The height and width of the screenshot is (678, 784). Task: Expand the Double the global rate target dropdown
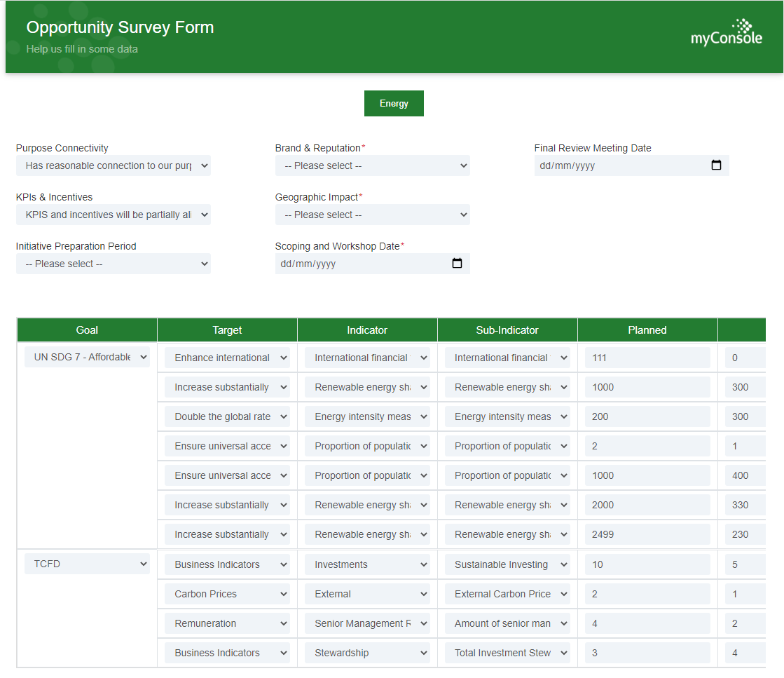227,416
